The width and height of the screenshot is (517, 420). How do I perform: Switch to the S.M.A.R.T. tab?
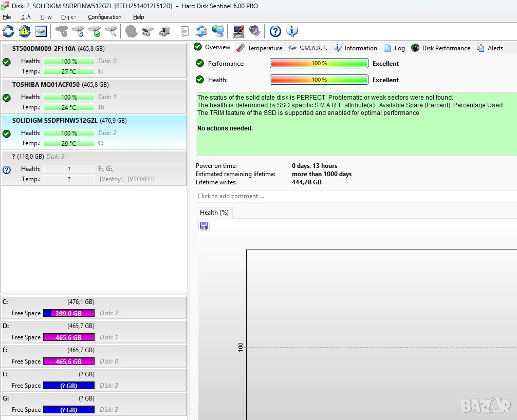tap(307, 48)
